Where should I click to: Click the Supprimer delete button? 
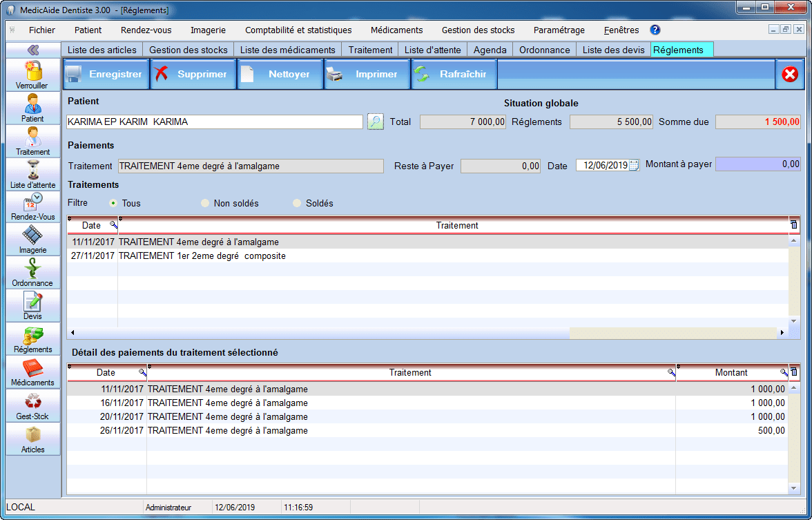[193, 74]
